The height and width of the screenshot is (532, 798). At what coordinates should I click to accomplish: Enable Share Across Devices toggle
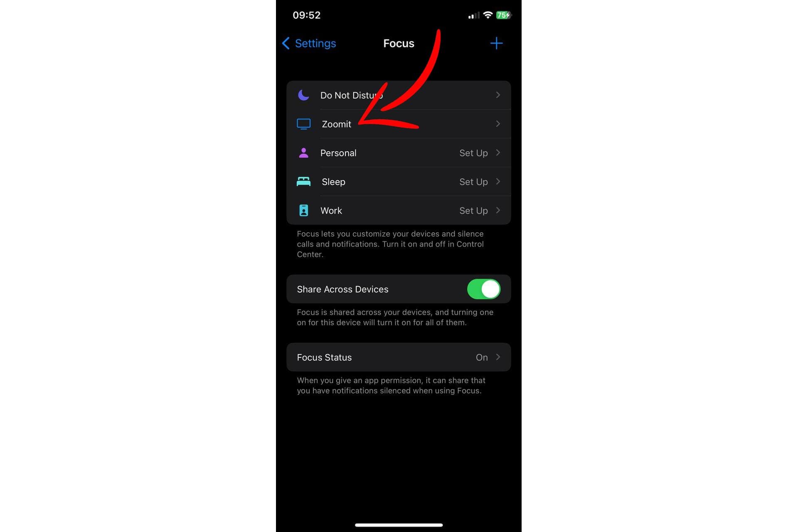483,289
